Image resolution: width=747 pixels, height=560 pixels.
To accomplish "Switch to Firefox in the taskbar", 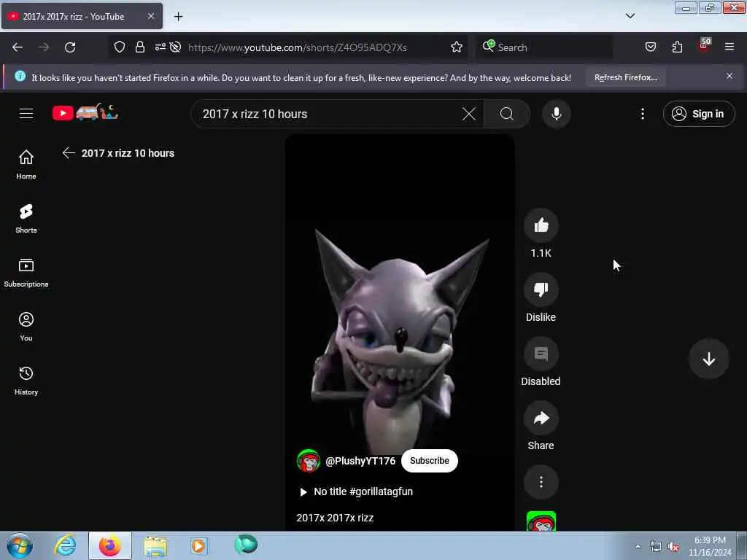I will point(110,545).
